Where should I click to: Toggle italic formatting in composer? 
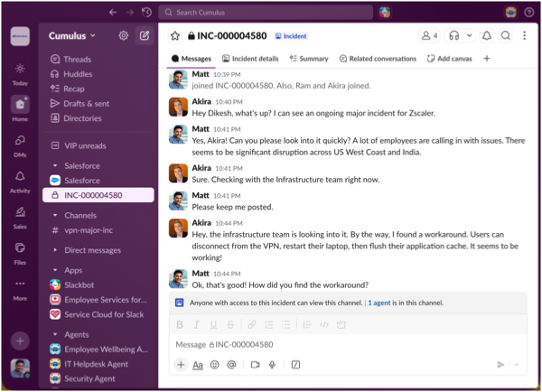196,325
